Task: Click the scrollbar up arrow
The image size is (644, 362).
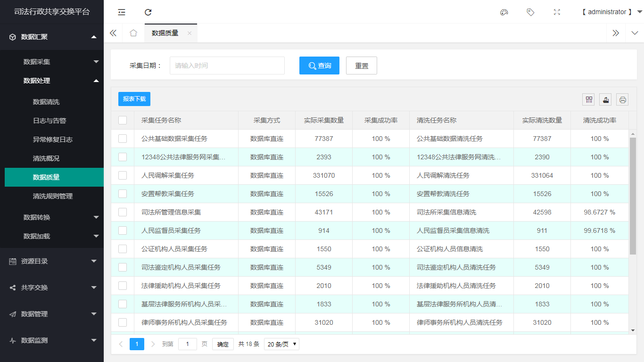Action: 633,133
